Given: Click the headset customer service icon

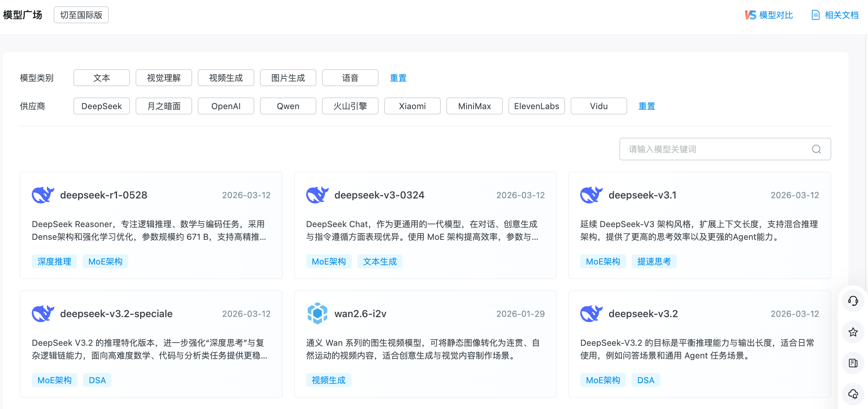Looking at the screenshot, I should (853, 301).
